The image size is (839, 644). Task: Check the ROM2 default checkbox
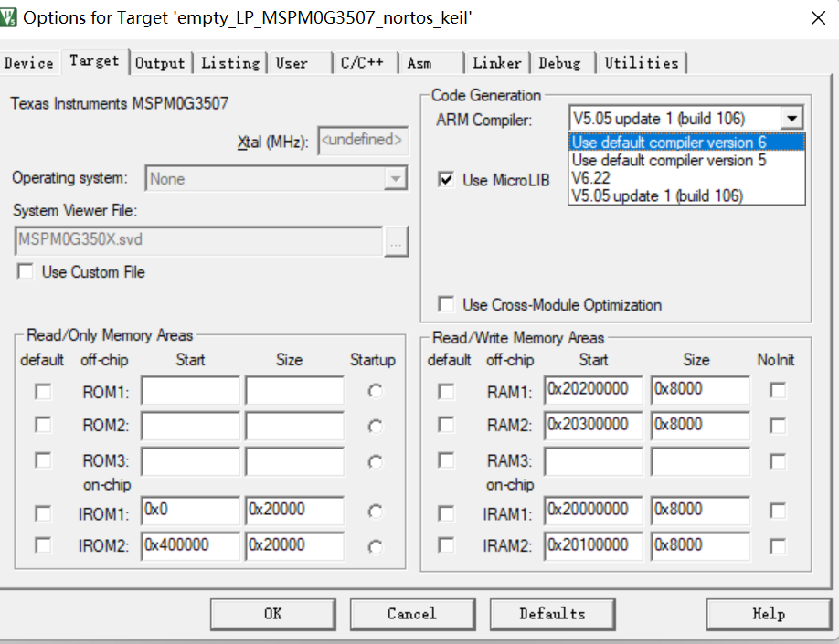[x=43, y=425]
